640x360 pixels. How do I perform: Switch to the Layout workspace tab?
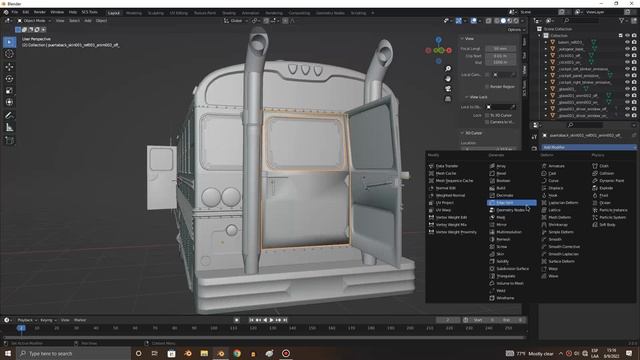(114, 13)
